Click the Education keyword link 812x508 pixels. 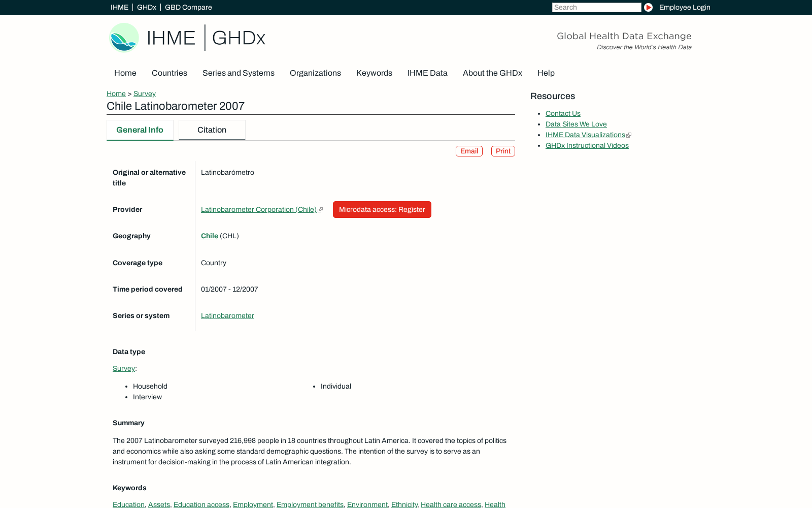pyautogui.click(x=128, y=504)
